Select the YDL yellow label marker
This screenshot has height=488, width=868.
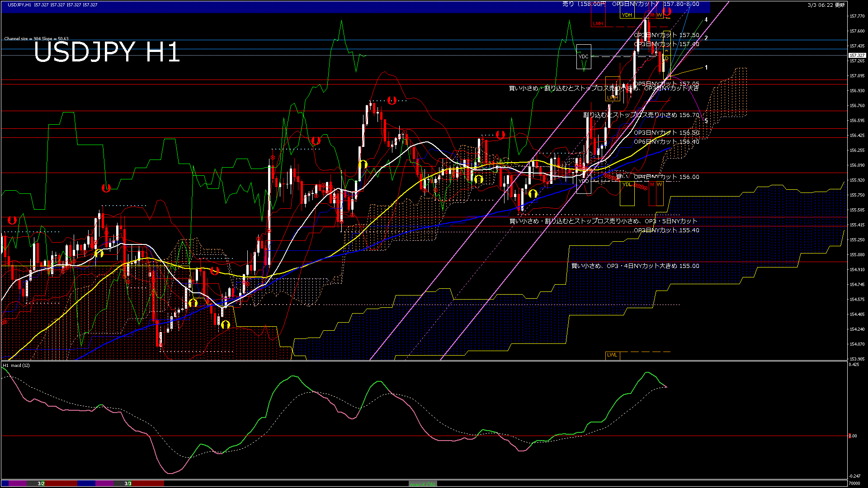click(x=627, y=184)
